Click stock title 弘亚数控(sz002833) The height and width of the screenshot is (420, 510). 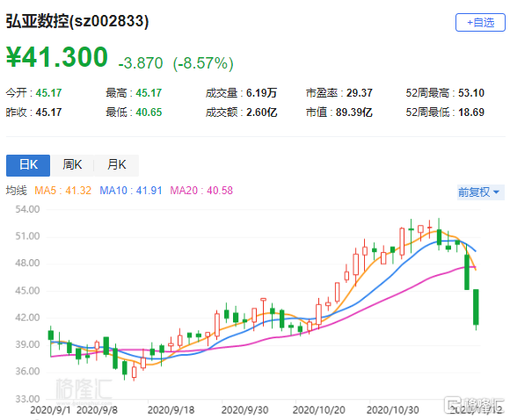point(77,21)
